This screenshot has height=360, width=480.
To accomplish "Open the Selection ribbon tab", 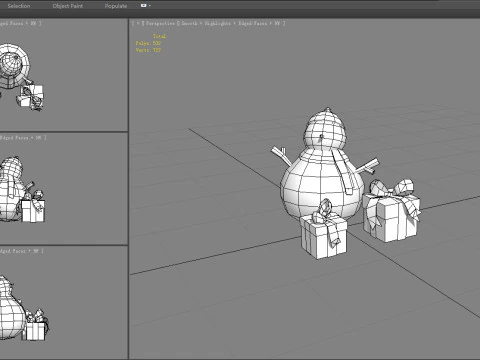I will 19,6.
